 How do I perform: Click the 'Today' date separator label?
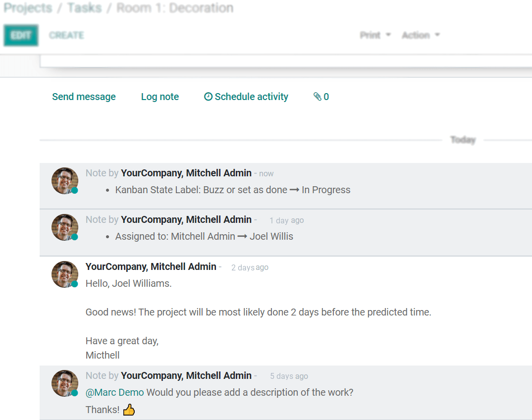(463, 140)
